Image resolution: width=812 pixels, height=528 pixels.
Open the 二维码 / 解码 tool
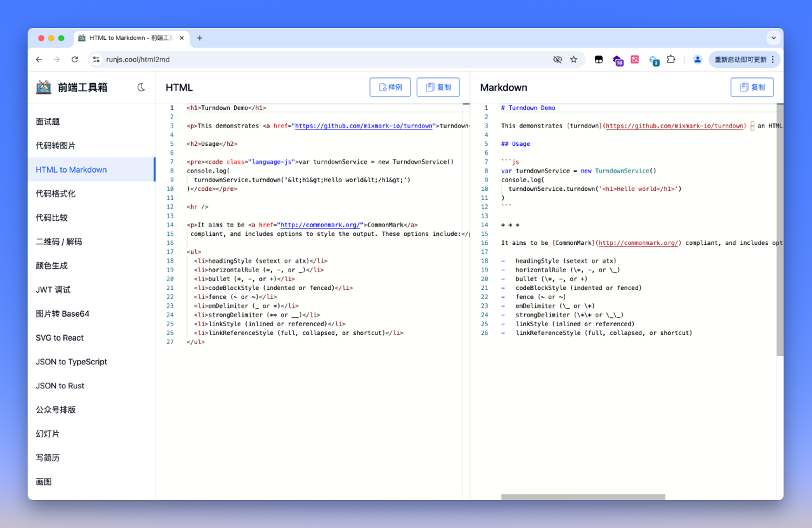tap(91, 242)
